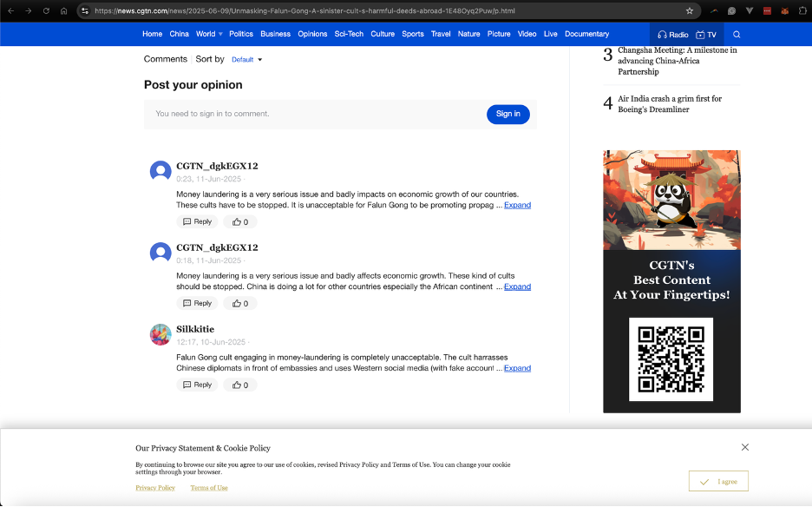Go back using browser back arrow
The image size is (812, 507).
11,10
